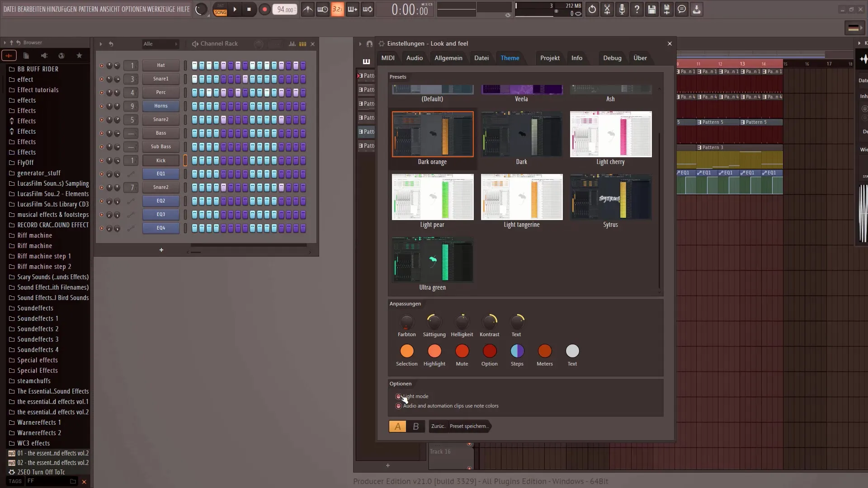Toggle the first step of the Bass channel
The image size is (868, 488).
pos(195,133)
